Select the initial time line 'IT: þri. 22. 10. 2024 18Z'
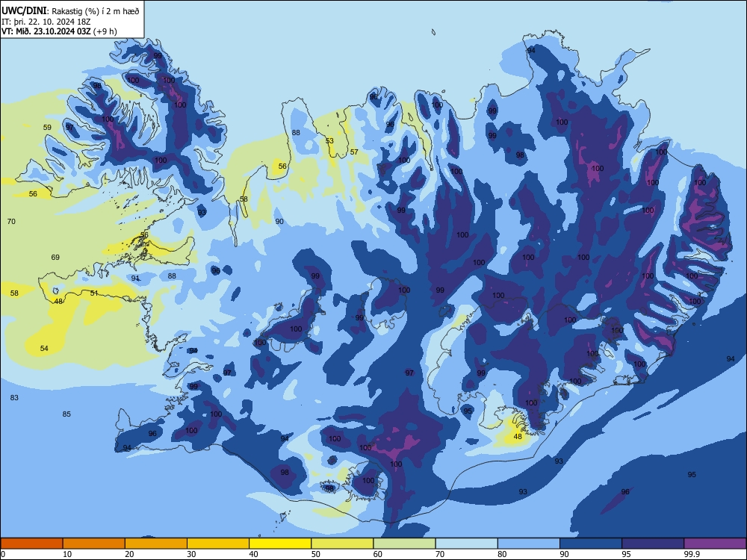The height and width of the screenshot is (560, 747). pos(46,22)
